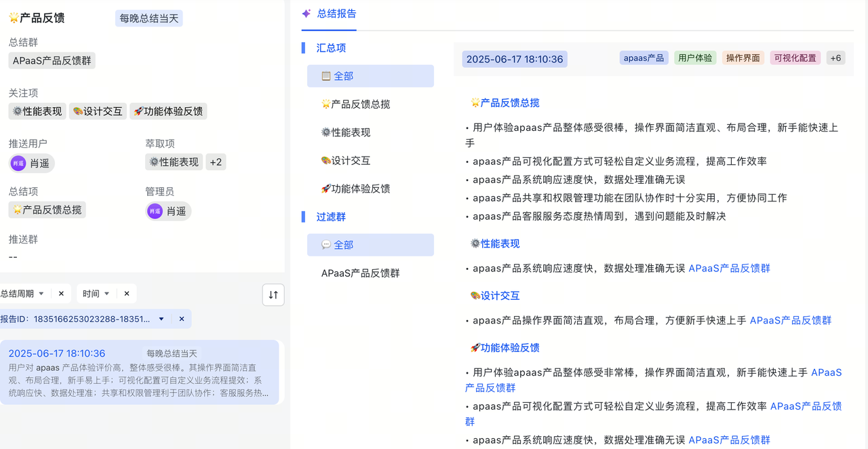Clear the 报告ID filter with its X
This screenshot has height=449, width=868.
[x=182, y=319]
